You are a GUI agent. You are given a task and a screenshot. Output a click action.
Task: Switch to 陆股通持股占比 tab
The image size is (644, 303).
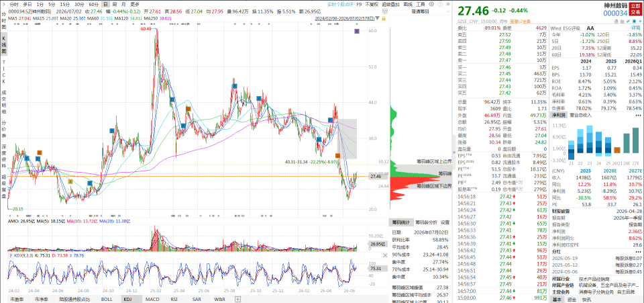pyautogui.click(x=74, y=299)
